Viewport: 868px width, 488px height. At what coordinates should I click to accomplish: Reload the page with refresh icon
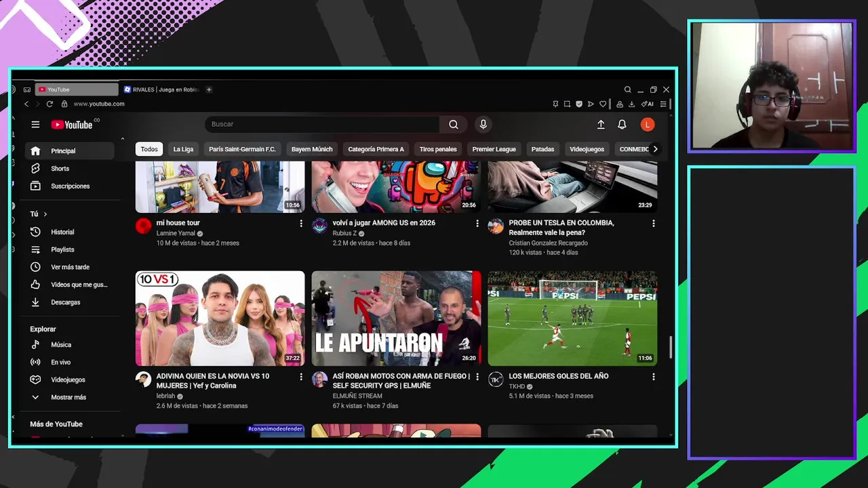pos(50,104)
